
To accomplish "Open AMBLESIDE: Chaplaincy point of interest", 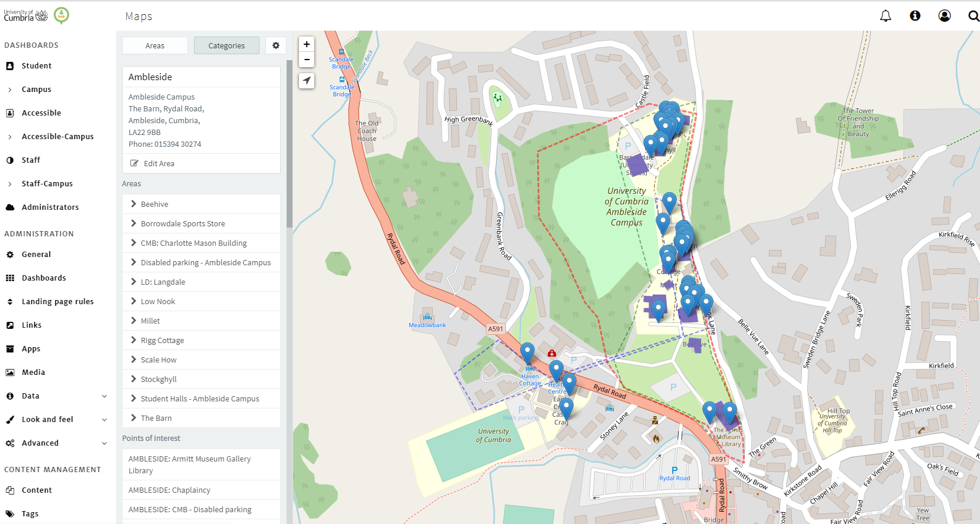I will point(201,490).
